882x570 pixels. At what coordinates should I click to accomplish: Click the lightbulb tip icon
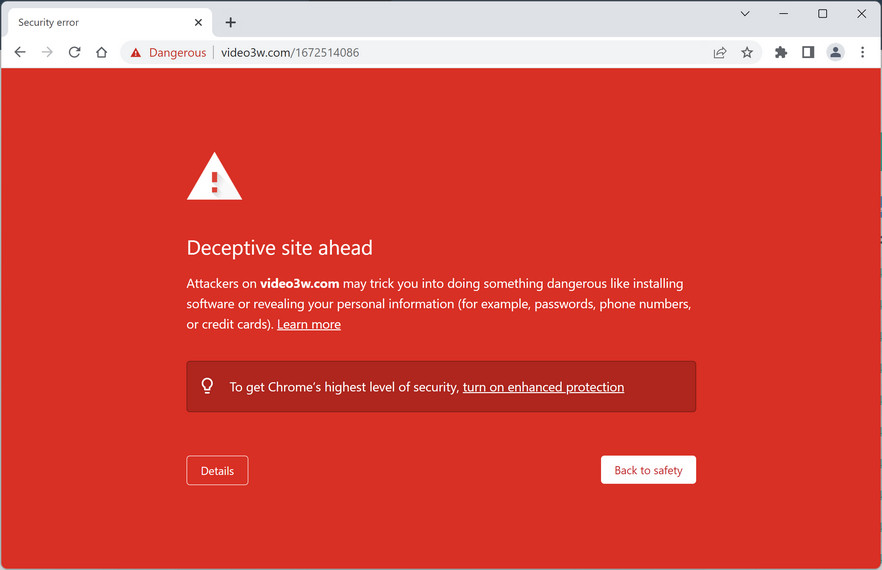[x=207, y=386]
